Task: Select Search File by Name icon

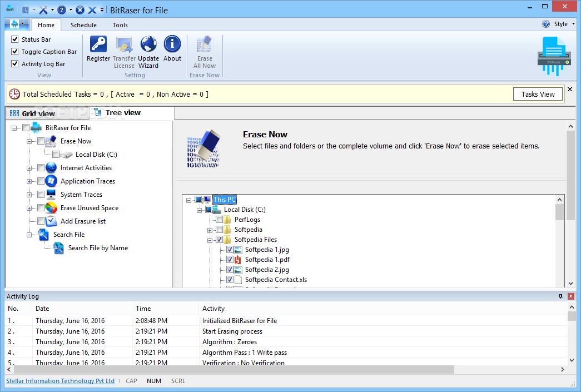Action: coord(58,248)
